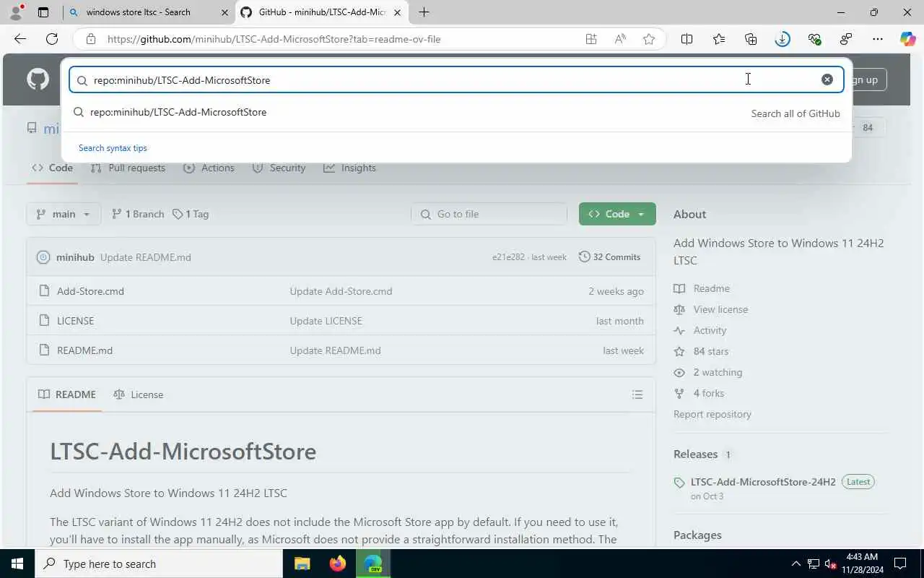Open the README.md file

click(84, 350)
